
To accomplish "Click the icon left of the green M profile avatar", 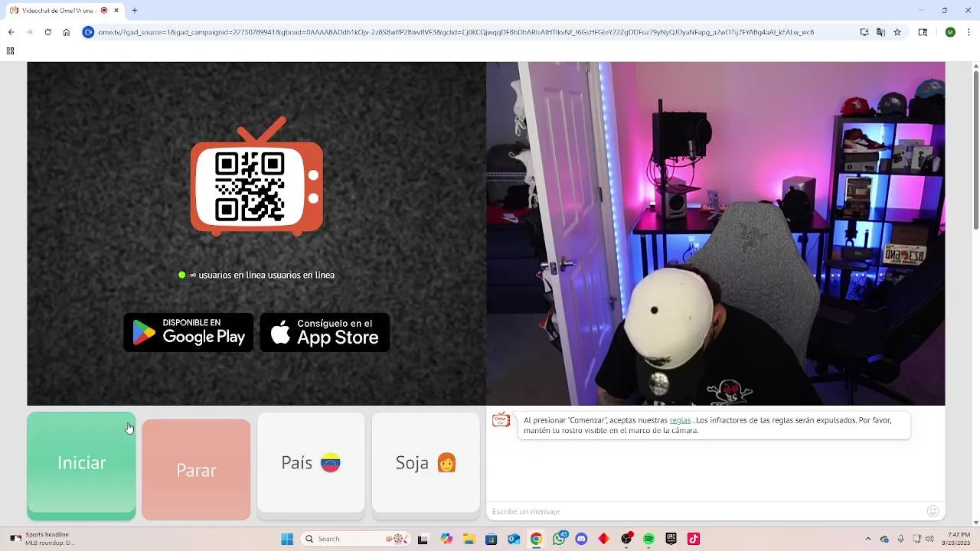I will (x=923, y=32).
